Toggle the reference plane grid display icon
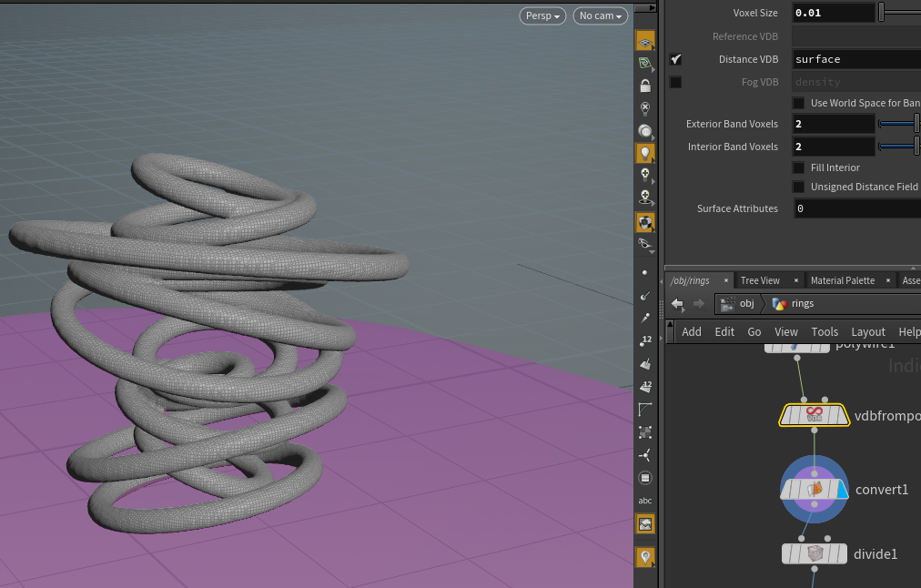The width and height of the screenshot is (921, 588). (645, 41)
